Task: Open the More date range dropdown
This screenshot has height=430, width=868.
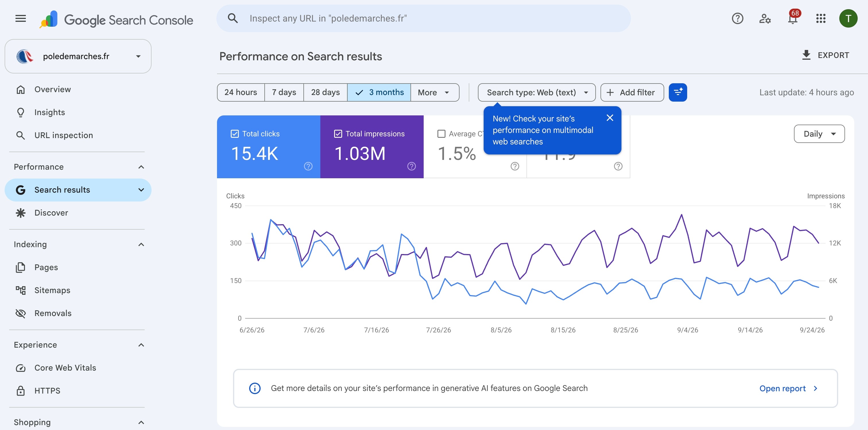Action: [x=435, y=92]
